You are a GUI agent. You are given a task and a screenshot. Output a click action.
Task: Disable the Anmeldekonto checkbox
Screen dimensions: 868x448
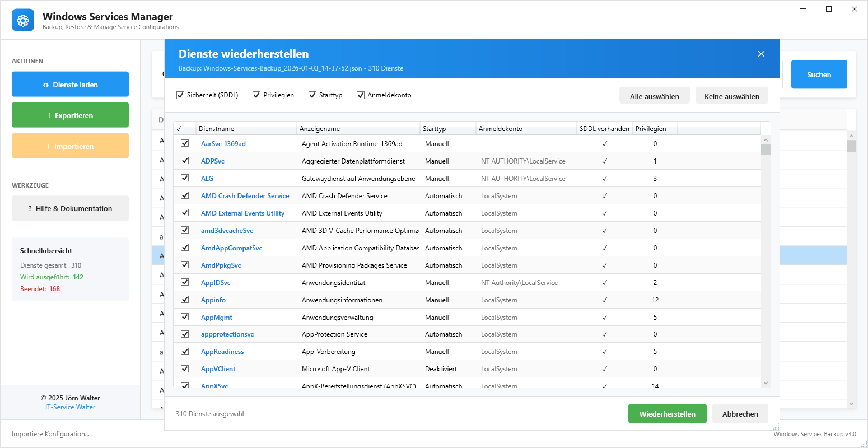pyautogui.click(x=361, y=95)
